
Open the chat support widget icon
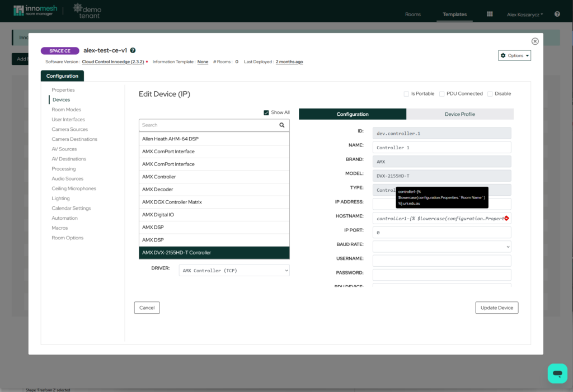(x=557, y=373)
